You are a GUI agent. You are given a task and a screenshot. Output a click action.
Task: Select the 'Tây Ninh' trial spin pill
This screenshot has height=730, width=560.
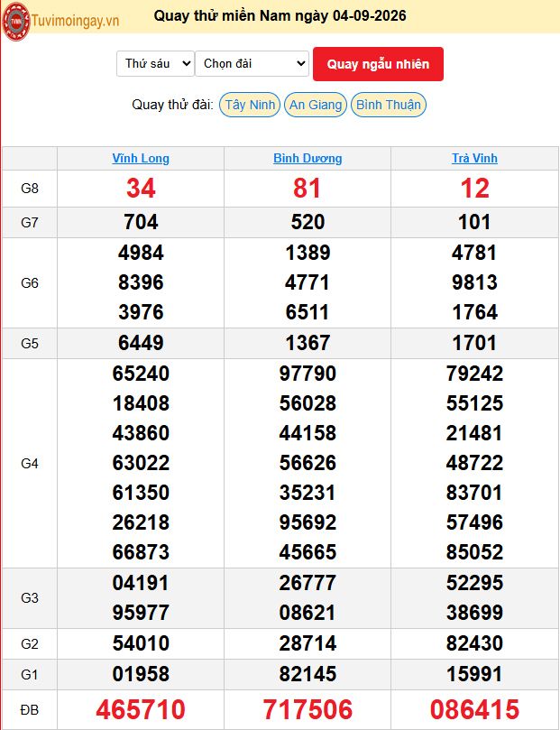tap(250, 105)
